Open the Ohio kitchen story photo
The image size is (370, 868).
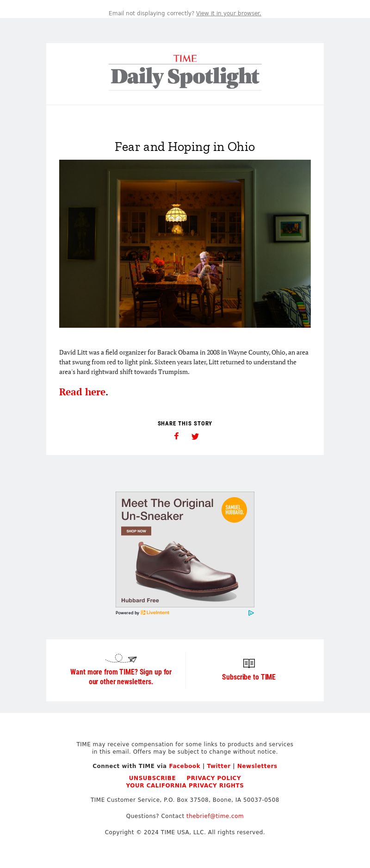pyautogui.click(x=185, y=244)
